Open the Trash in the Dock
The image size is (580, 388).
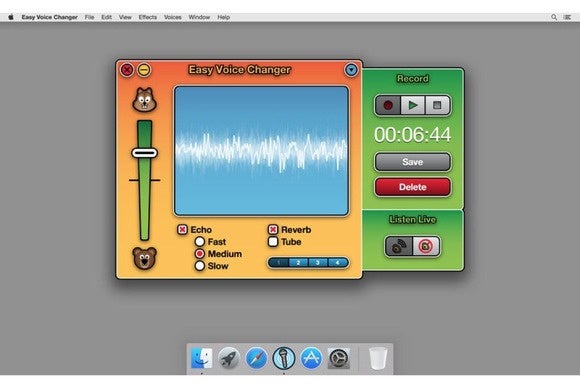(x=378, y=358)
